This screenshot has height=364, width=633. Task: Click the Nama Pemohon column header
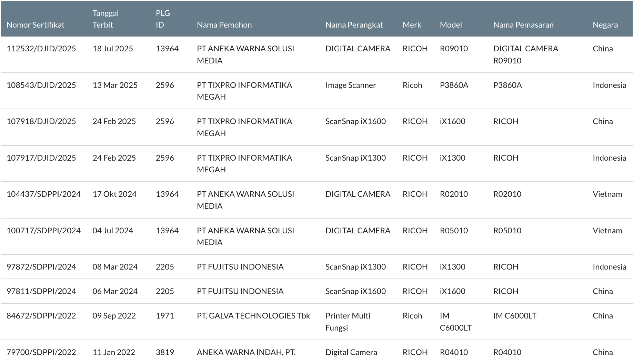(224, 25)
